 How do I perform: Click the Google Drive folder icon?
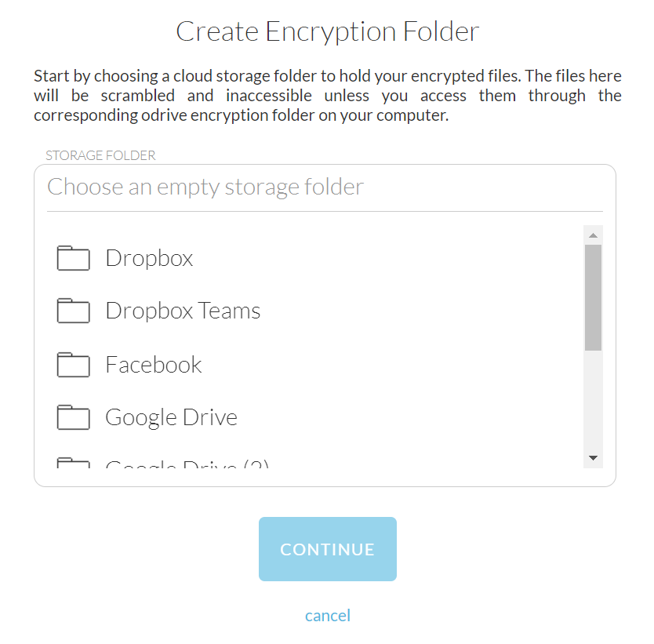click(74, 417)
